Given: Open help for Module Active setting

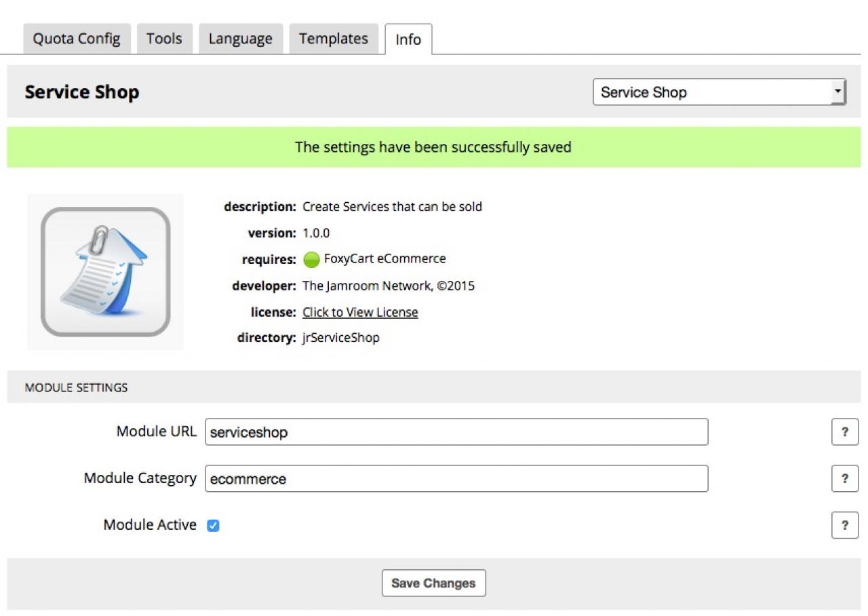Looking at the screenshot, I should pos(844,525).
